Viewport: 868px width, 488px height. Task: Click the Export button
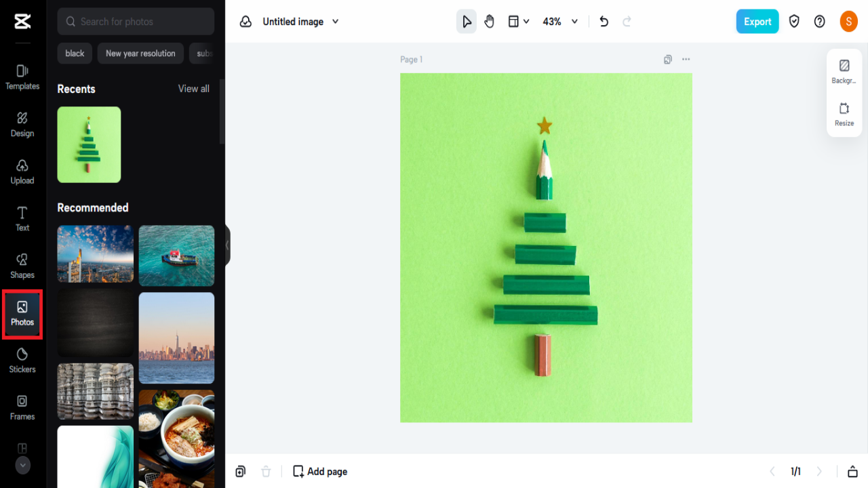(x=757, y=21)
